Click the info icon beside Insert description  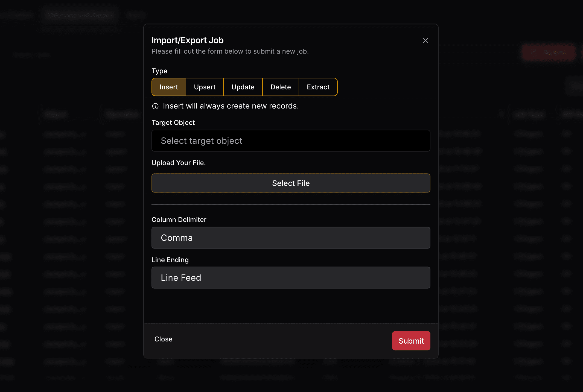[155, 106]
